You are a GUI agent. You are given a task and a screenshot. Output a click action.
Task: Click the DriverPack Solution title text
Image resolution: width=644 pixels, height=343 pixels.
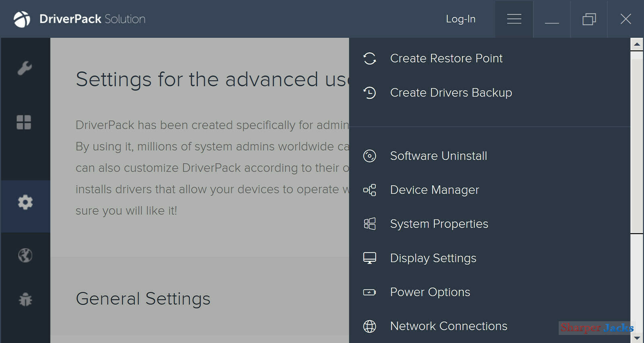[x=92, y=19]
